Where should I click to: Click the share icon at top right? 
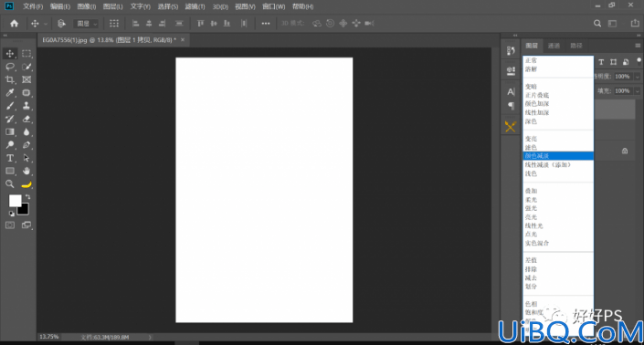pyautogui.click(x=635, y=24)
